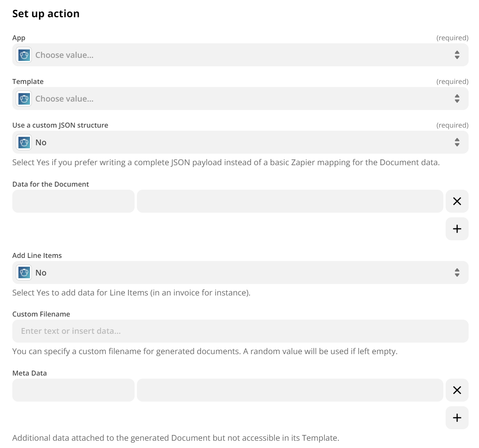
Task: Click the Data for the Document value field
Action: pos(290,201)
